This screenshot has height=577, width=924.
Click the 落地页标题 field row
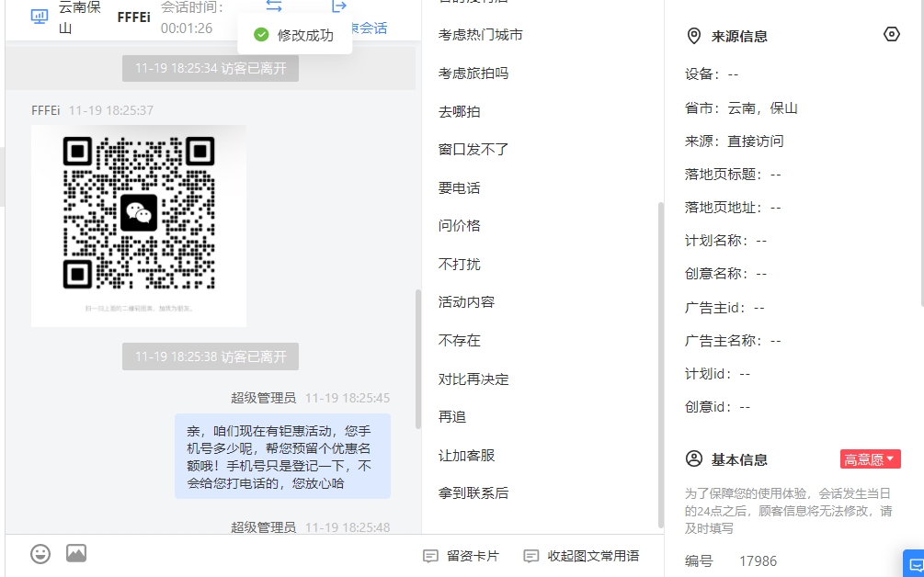coord(733,175)
